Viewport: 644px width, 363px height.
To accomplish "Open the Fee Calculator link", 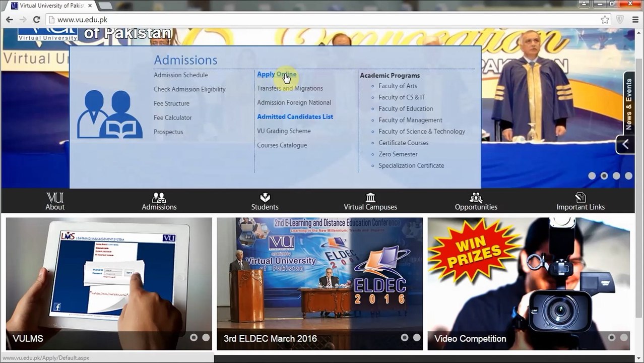I will click(x=173, y=117).
